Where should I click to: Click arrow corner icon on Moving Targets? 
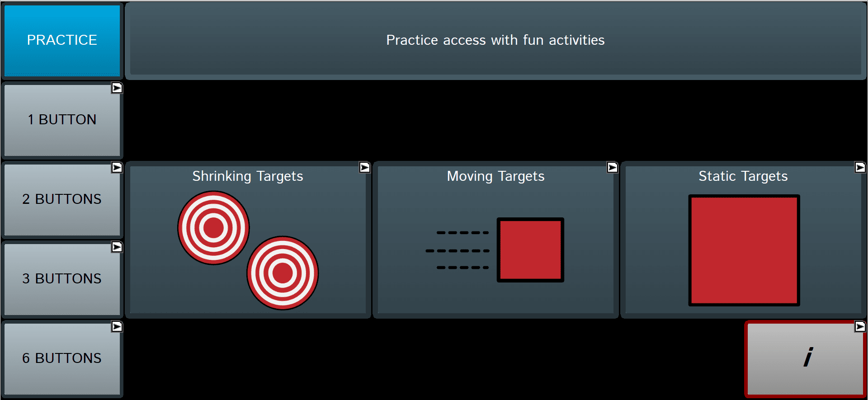[612, 168]
